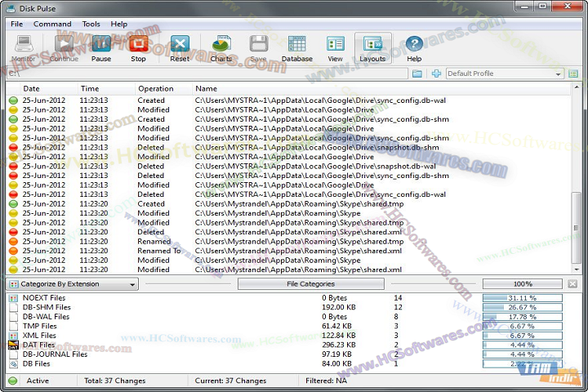Select the Deleted row for Skype\shared.xml

point(289,232)
